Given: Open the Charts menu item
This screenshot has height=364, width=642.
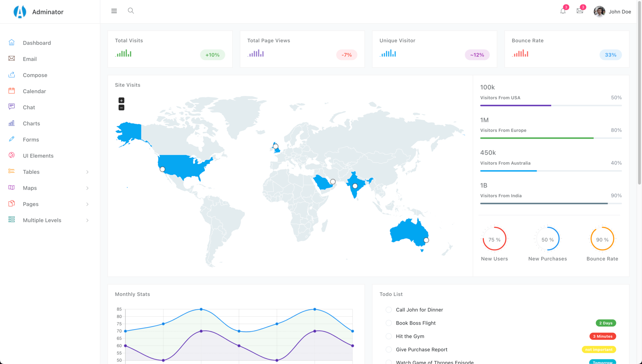Looking at the screenshot, I should click(x=31, y=124).
